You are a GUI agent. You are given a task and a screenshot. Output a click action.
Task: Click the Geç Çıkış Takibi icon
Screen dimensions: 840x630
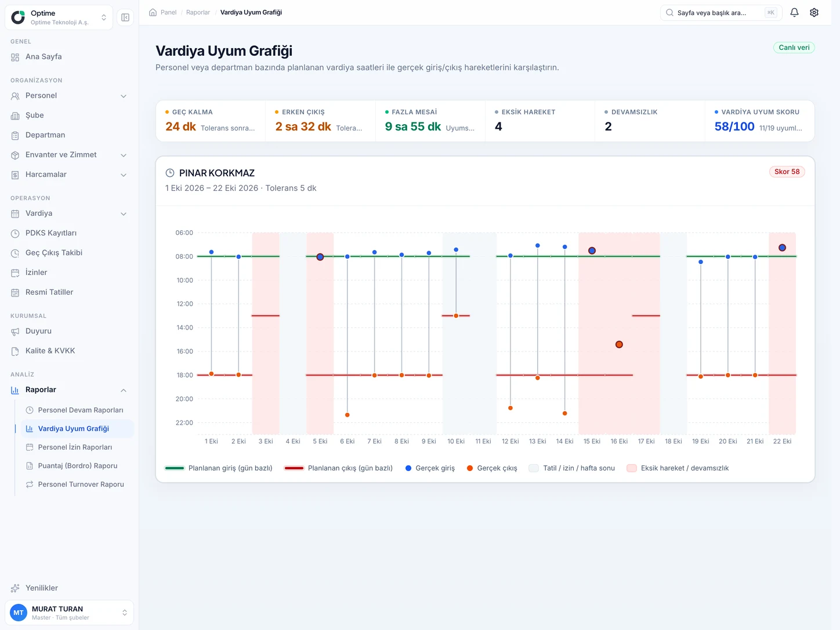click(x=15, y=253)
